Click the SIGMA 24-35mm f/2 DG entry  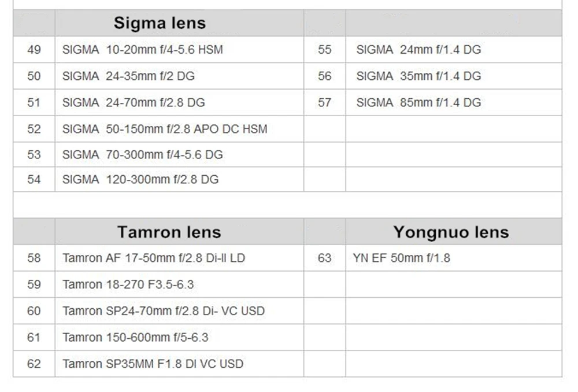[x=128, y=76]
